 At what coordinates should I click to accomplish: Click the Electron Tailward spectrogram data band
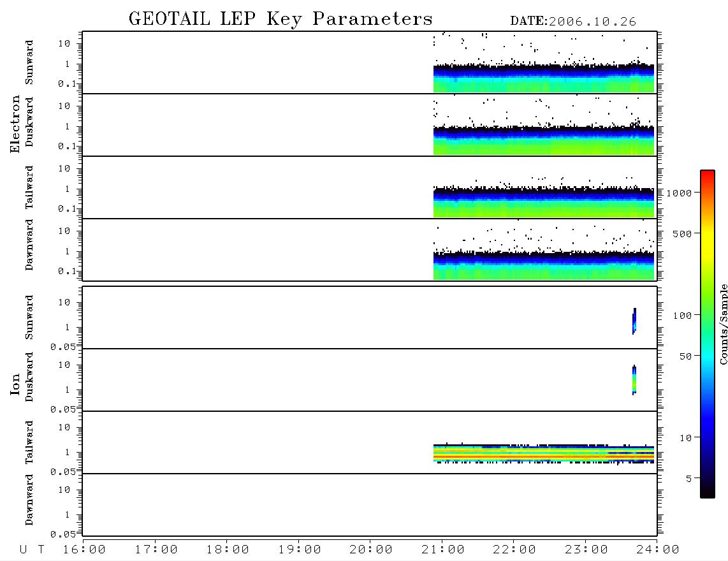pos(544,203)
